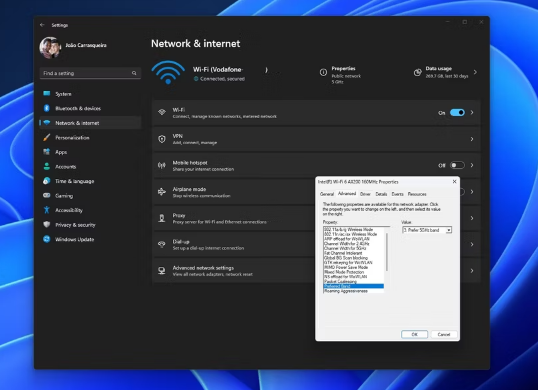Expand the Dial-up row chevron
538x390 pixels.
472,244
